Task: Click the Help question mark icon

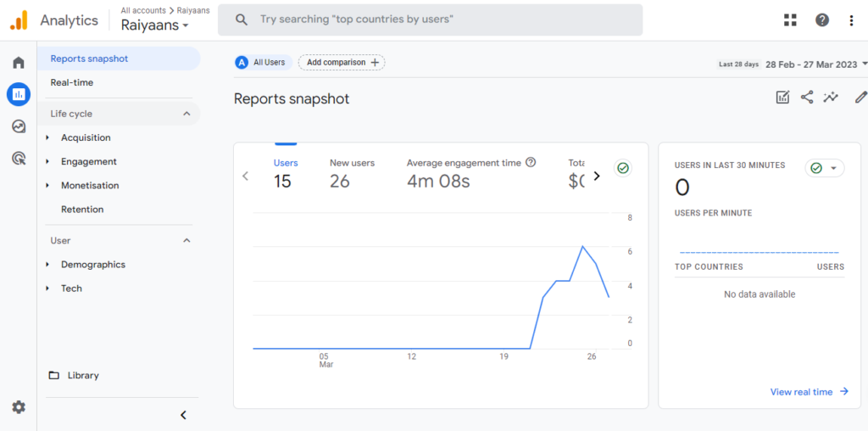Action: pos(822,20)
